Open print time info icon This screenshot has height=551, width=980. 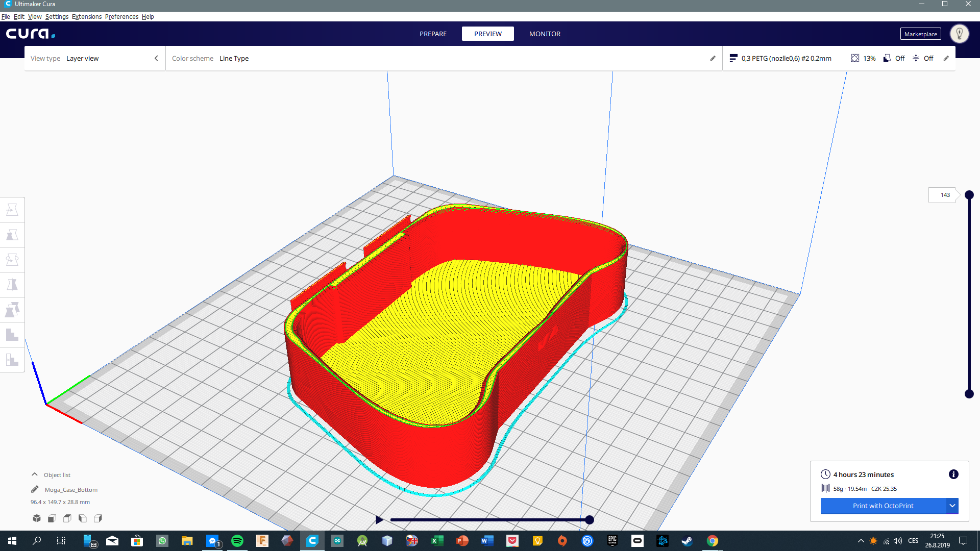pyautogui.click(x=953, y=474)
